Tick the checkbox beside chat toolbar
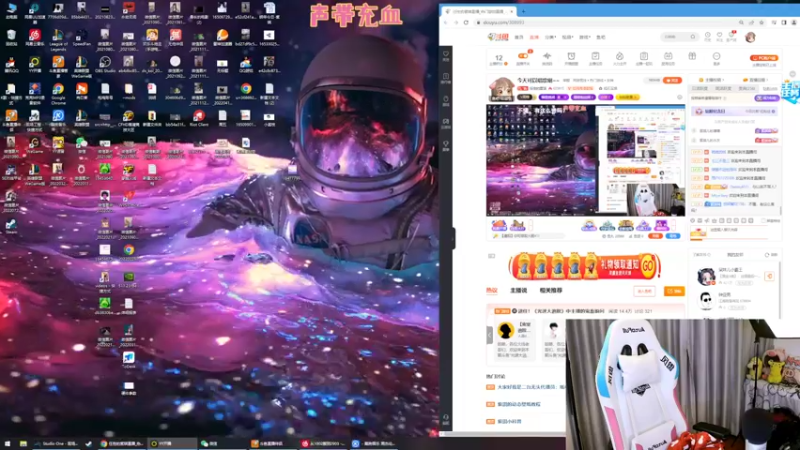The width and height of the screenshot is (800, 450). (763, 220)
